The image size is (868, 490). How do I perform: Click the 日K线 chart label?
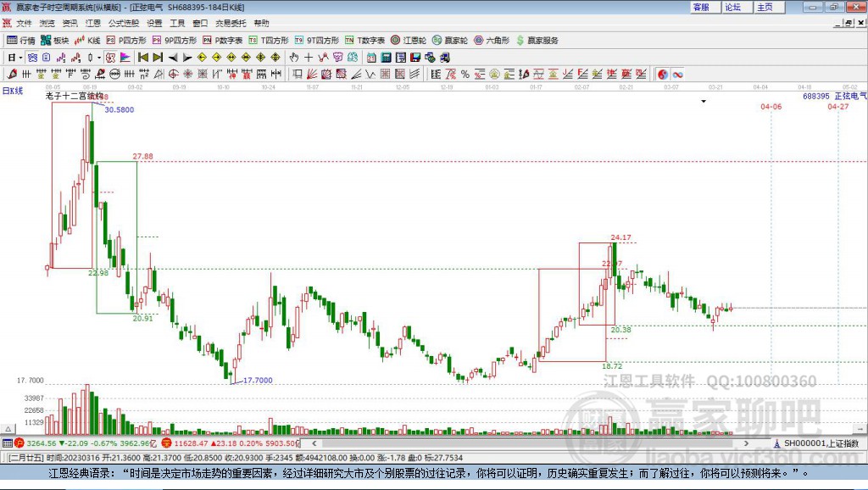click(x=13, y=91)
